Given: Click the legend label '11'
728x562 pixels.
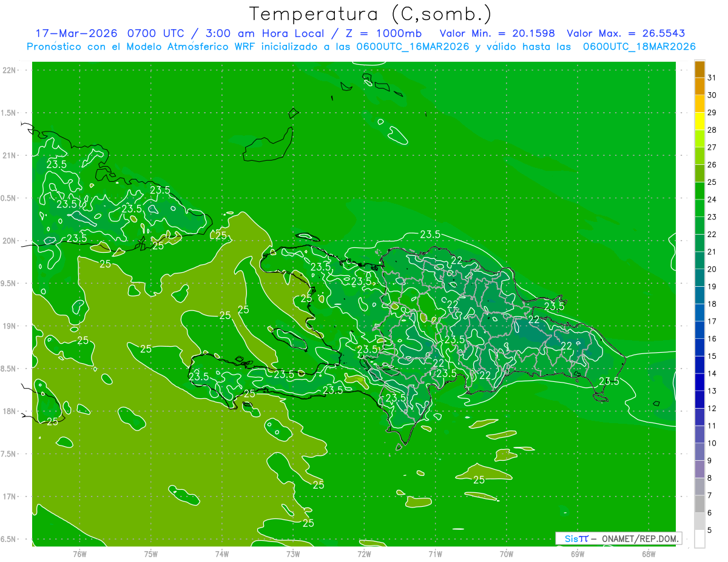Looking at the screenshot, I should tap(712, 426).
